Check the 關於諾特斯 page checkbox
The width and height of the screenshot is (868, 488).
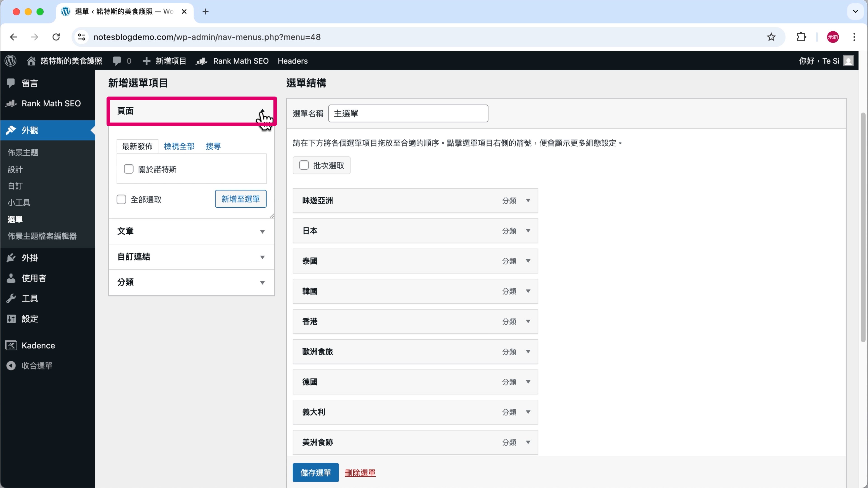pos(129,169)
